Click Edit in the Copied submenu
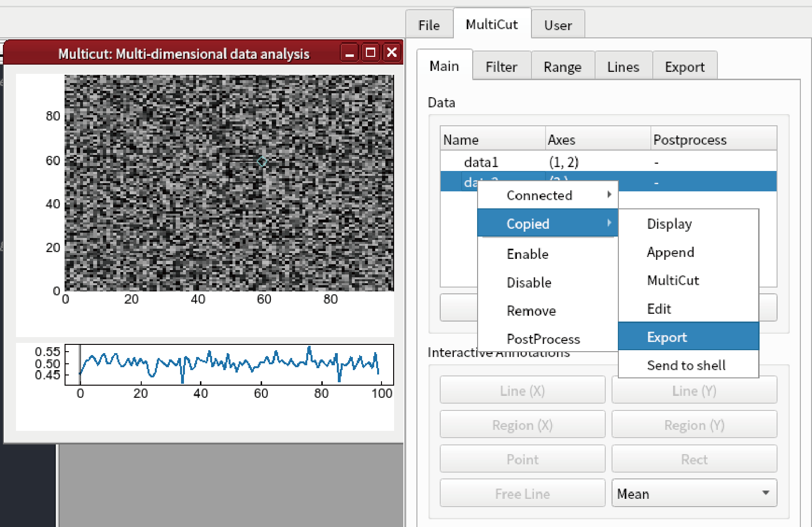The height and width of the screenshot is (527, 812). 688,308
